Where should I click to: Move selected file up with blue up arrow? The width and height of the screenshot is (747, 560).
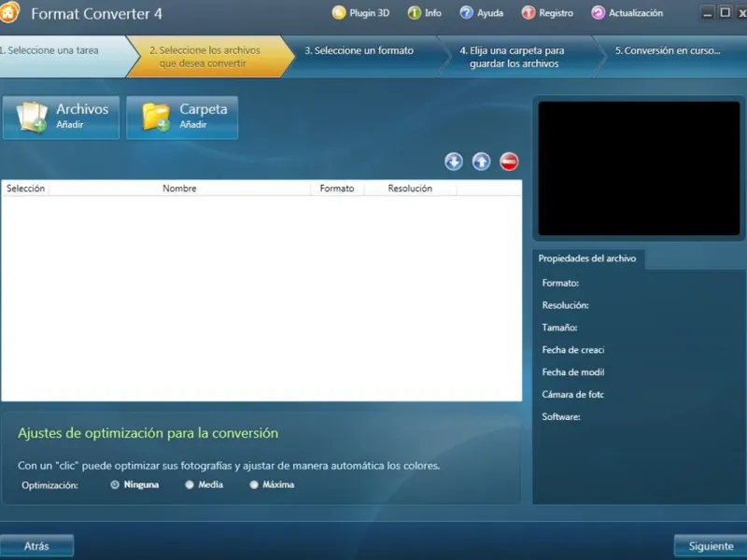[481, 161]
